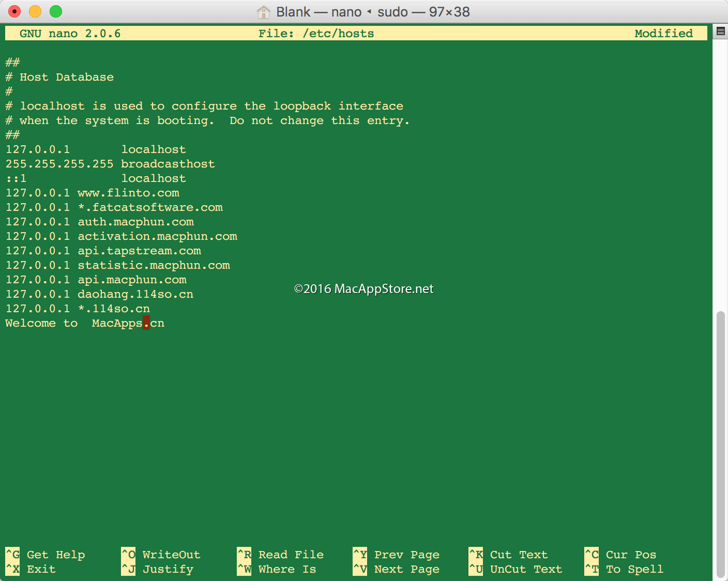This screenshot has width=728, height=581.
Task: Click the window title 'Blank — nano'
Action: pos(318,12)
